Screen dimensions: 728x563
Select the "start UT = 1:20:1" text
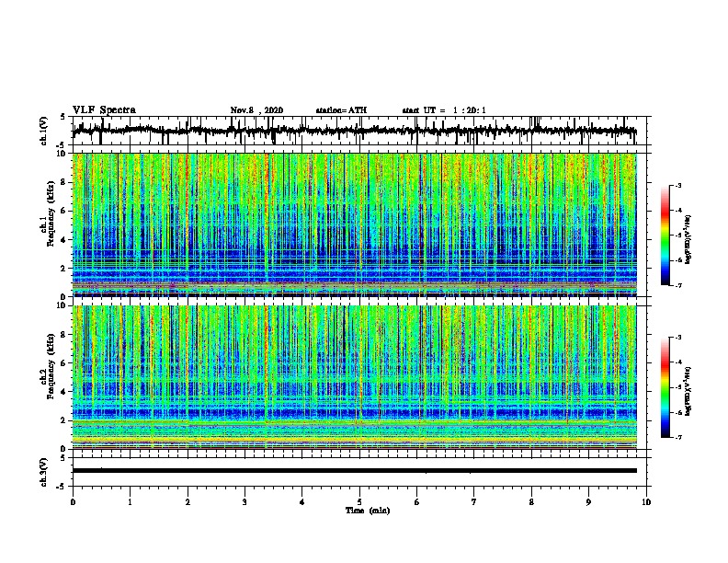tap(443, 110)
